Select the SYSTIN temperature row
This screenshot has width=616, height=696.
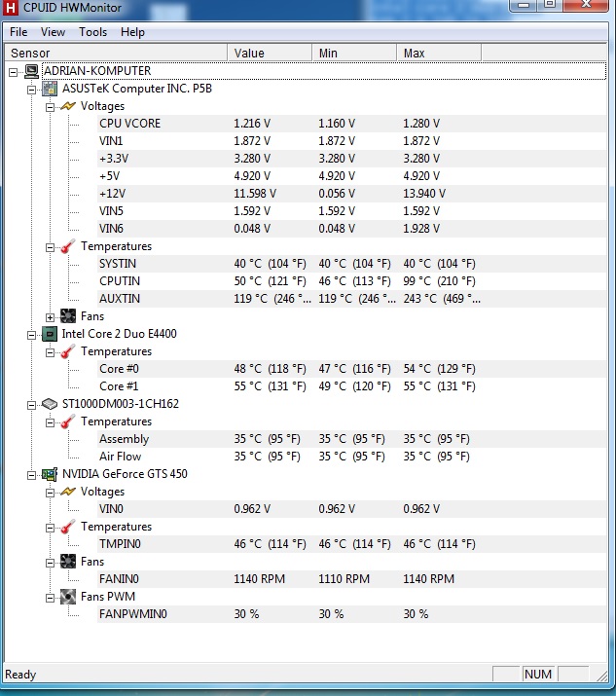click(352, 264)
